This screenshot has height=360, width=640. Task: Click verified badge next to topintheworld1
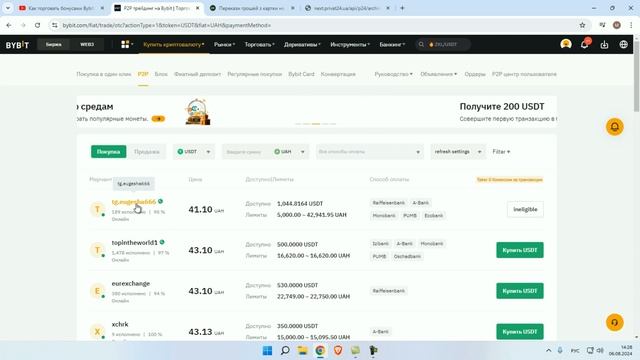click(x=162, y=242)
